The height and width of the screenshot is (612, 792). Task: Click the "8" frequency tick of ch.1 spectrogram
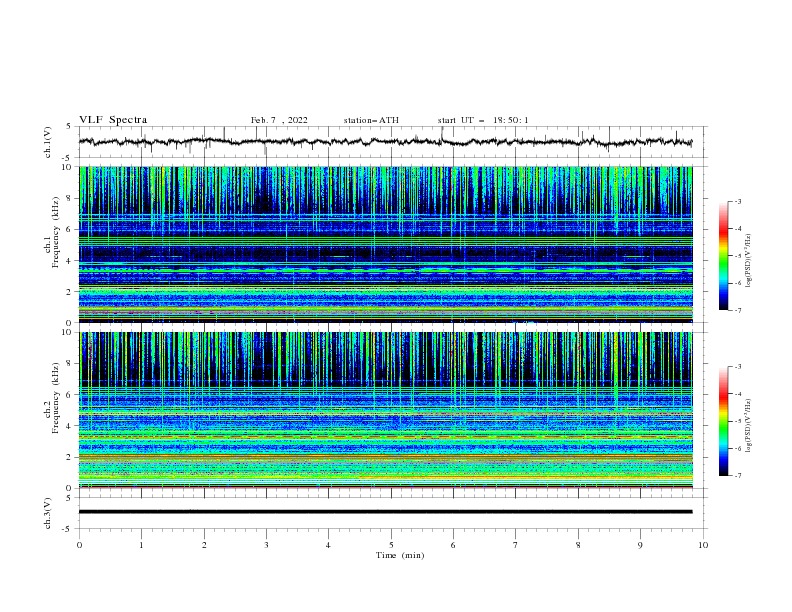tap(71, 198)
